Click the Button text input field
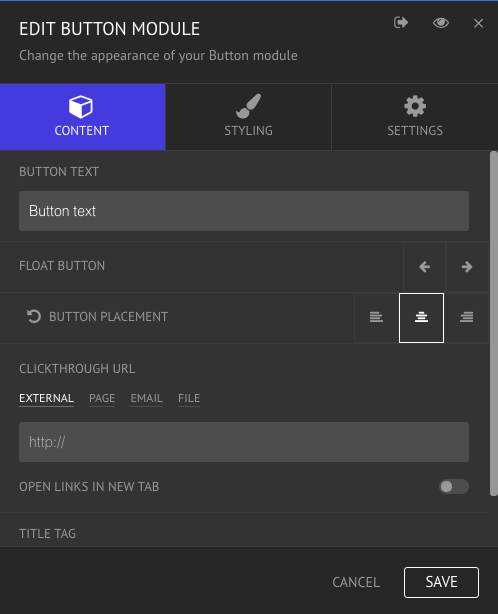This screenshot has width=498, height=614. (x=244, y=211)
